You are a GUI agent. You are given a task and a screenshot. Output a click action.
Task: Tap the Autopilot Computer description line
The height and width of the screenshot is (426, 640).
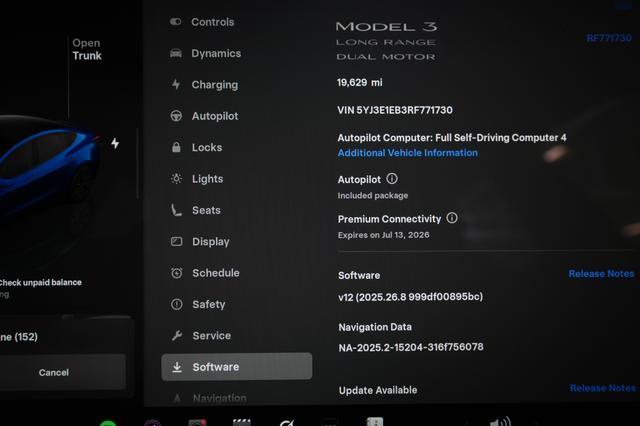(x=452, y=138)
